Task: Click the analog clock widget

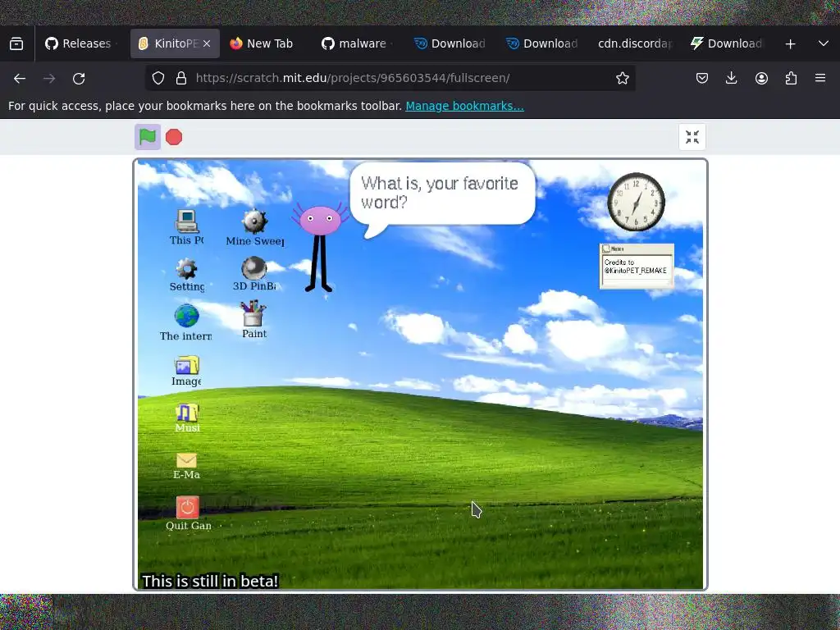Action: pyautogui.click(x=636, y=202)
